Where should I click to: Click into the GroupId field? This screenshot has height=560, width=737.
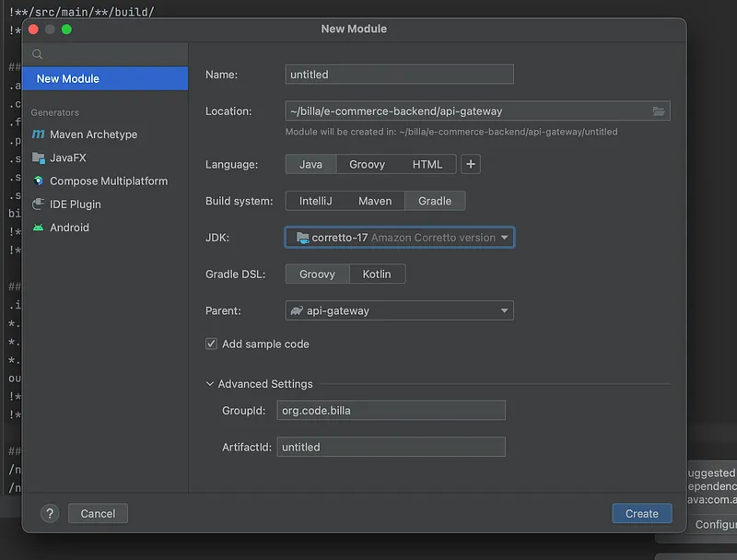tap(391, 410)
